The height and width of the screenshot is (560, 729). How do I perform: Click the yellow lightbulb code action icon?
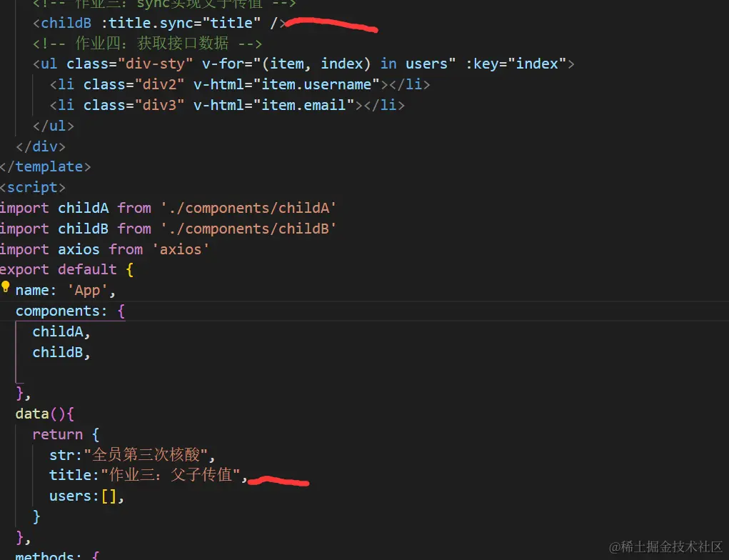(x=5, y=286)
